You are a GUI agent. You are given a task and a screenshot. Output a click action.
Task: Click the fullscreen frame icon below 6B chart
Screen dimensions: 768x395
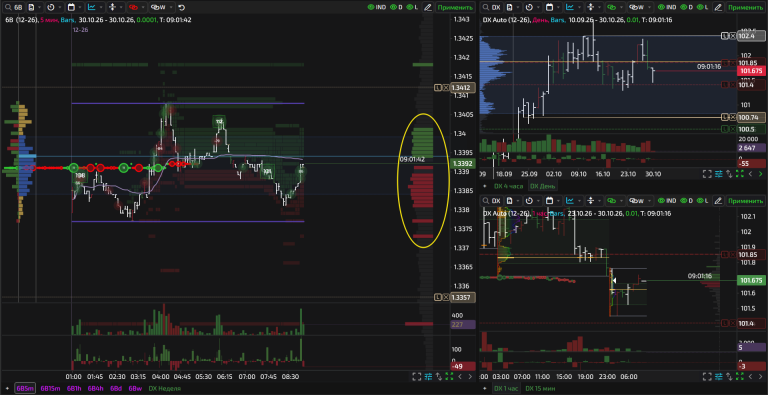coord(416,376)
